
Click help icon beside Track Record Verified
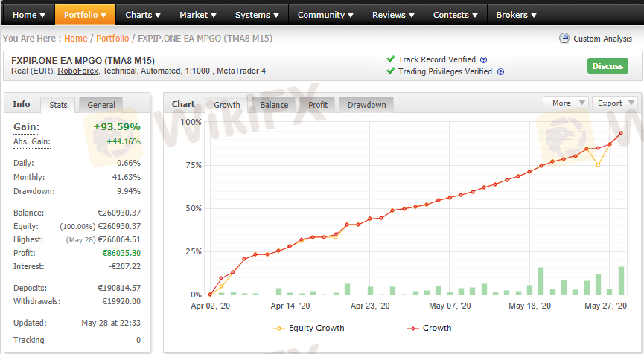[x=483, y=59]
